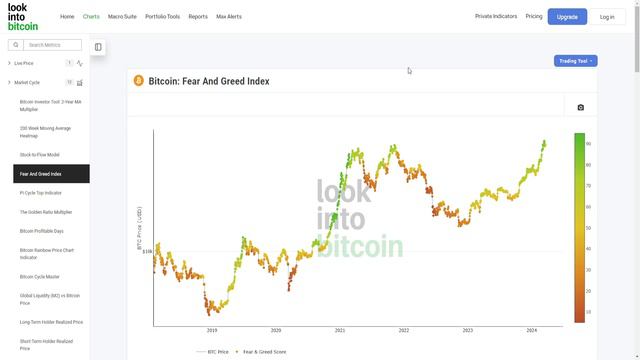640x360 pixels.
Task: Click the Search Metrics input field
Action: 52,45
